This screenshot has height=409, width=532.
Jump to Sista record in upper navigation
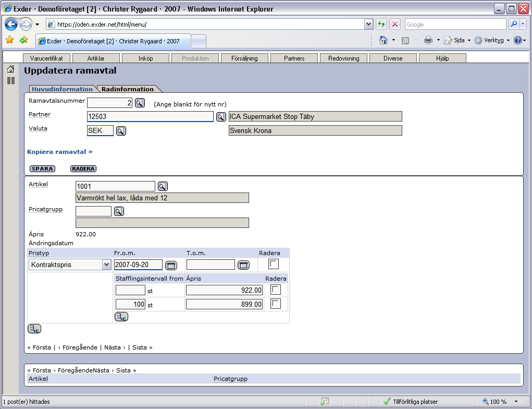coord(142,347)
